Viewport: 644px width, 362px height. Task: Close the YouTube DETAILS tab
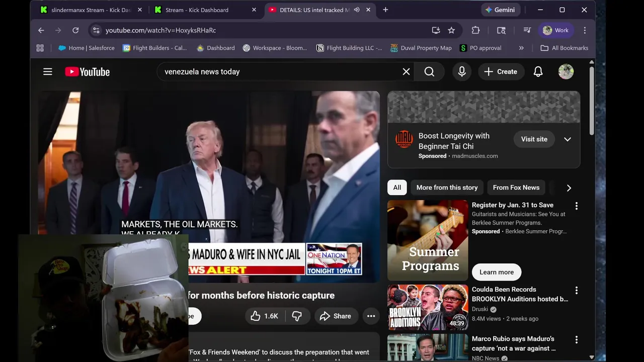point(368,10)
